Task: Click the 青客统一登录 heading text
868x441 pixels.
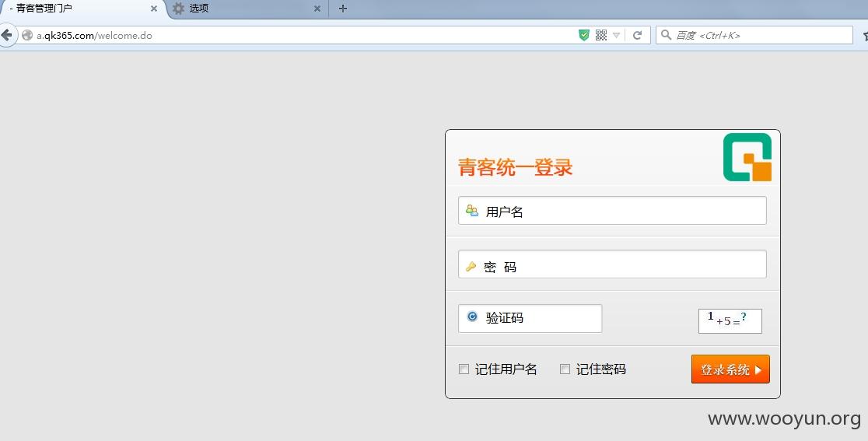Action: (x=516, y=167)
